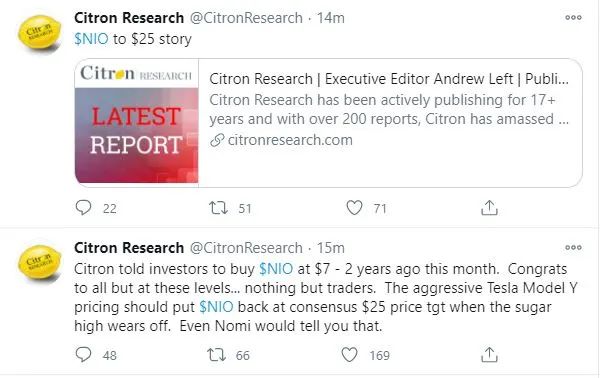Click lemon avatar on the second tweet
The image size is (603, 378).
(40, 262)
